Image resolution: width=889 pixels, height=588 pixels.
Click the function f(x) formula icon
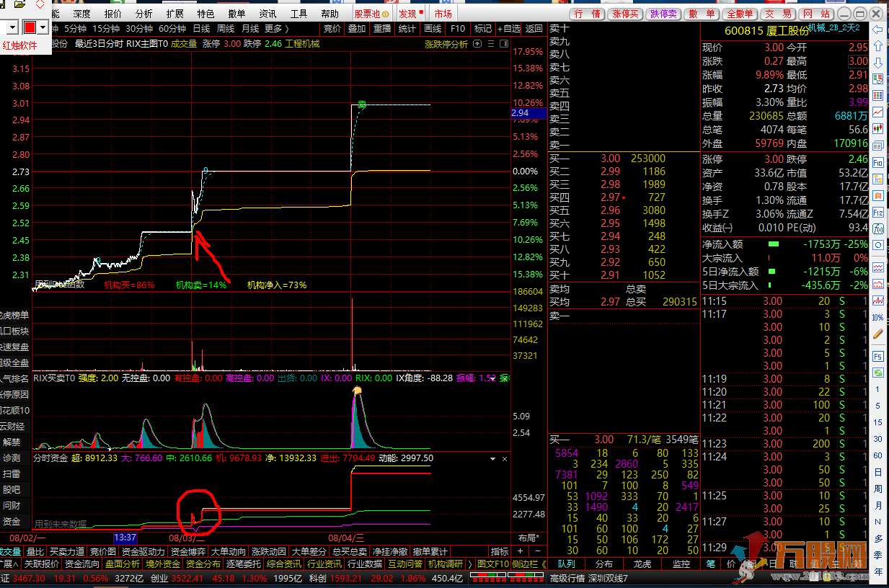877,228
